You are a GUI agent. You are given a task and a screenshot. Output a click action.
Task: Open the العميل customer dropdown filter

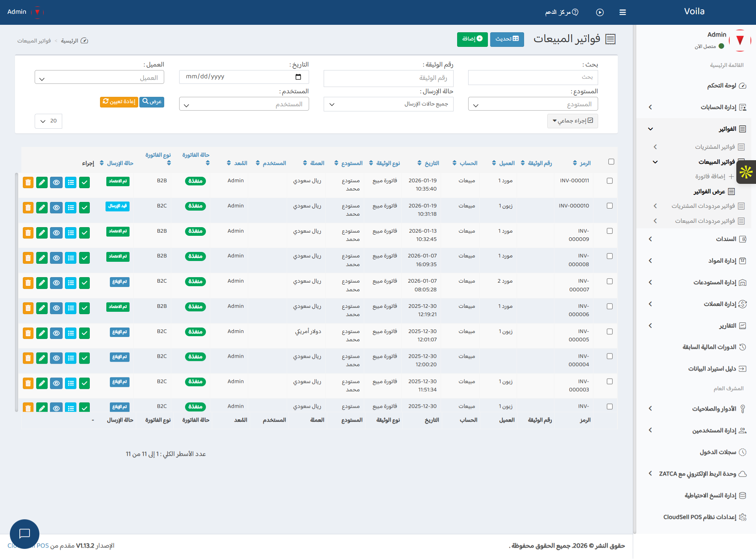point(99,78)
